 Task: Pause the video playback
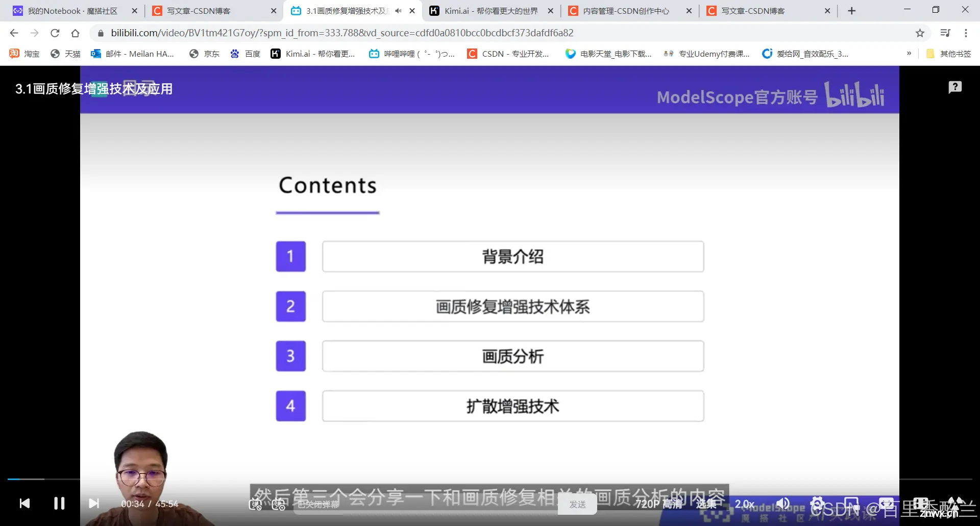59,504
